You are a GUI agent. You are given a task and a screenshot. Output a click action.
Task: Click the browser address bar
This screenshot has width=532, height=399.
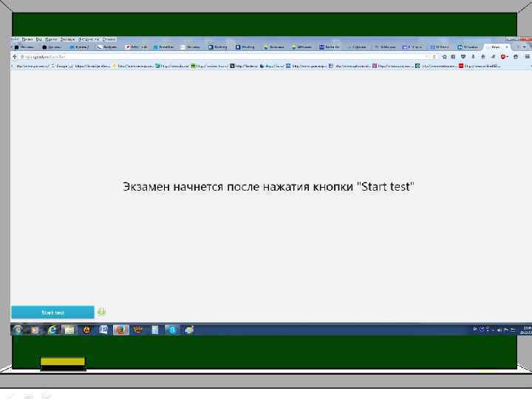pyautogui.click(x=224, y=57)
